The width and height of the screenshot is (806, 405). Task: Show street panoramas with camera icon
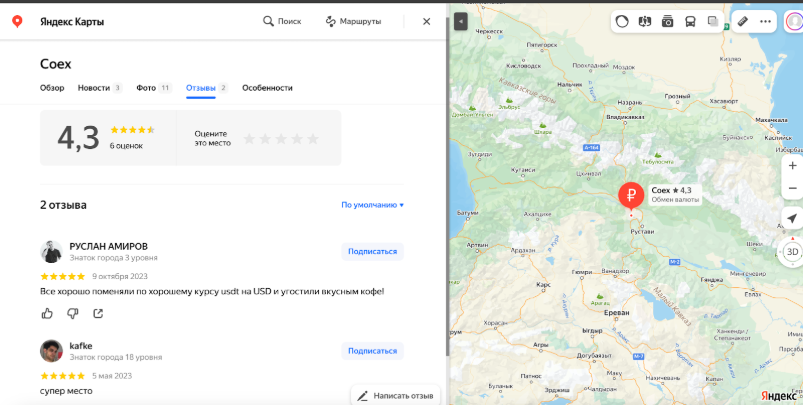(667, 22)
